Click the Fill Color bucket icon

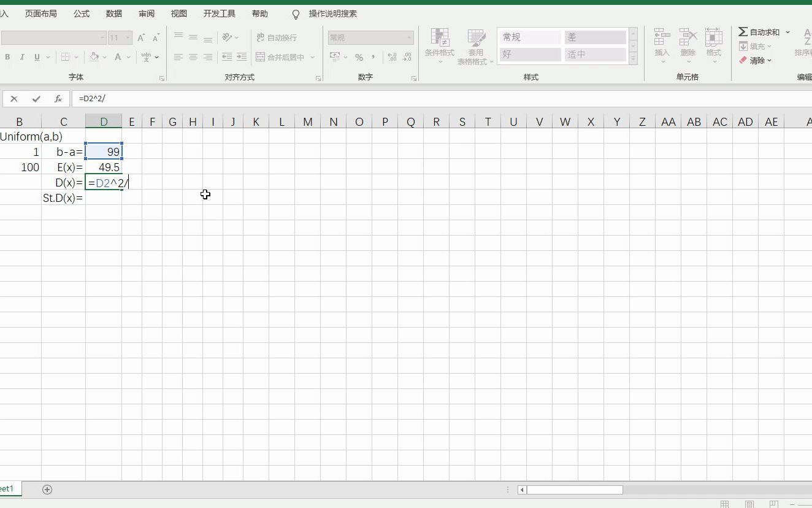[94, 57]
